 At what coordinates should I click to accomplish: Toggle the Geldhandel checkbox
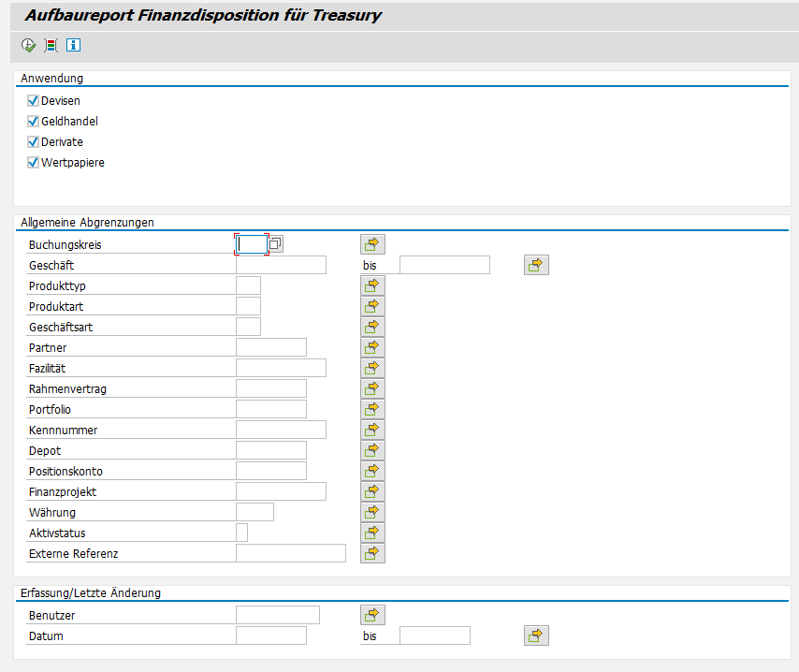click(34, 121)
